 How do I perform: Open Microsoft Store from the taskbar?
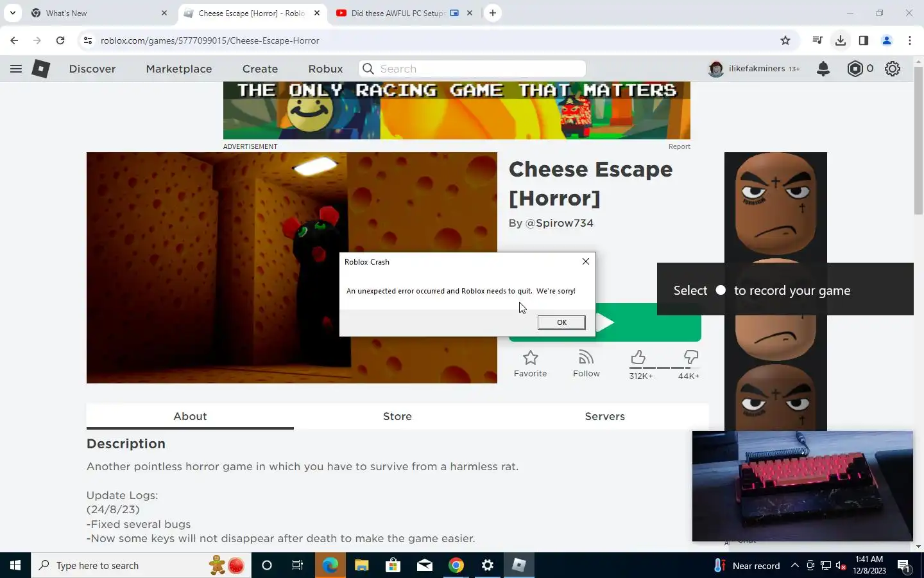click(x=393, y=565)
